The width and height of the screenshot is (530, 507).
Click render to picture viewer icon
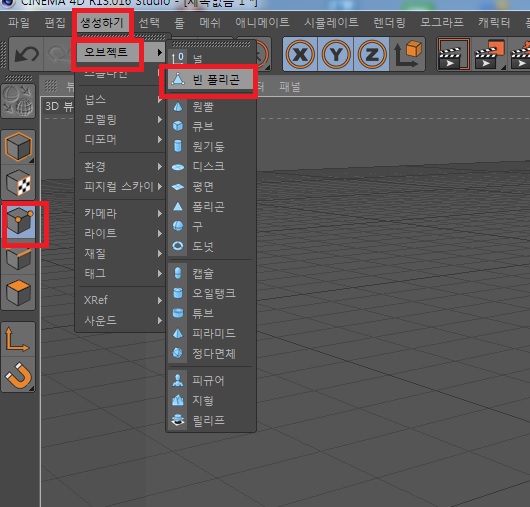point(489,54)
